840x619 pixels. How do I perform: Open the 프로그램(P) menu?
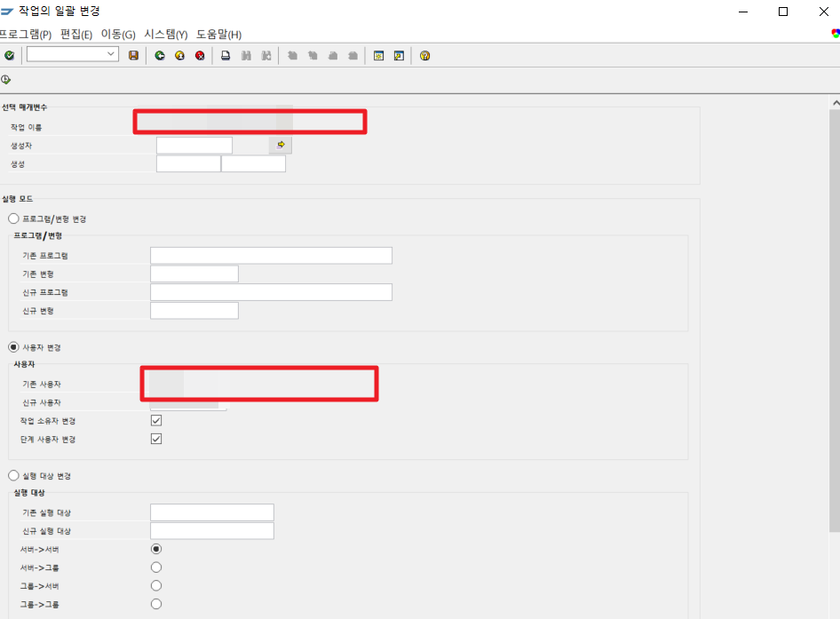point(25,35)
